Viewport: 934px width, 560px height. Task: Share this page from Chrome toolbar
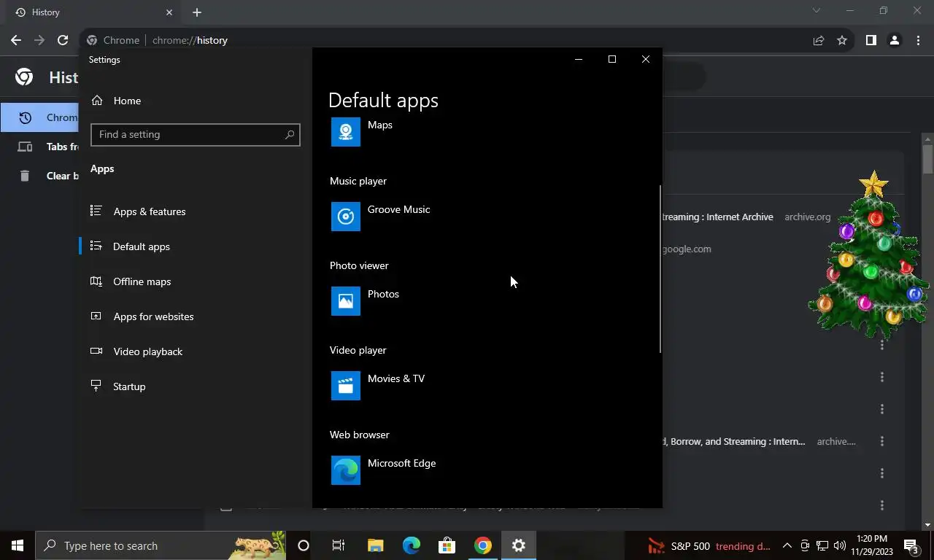819,40
